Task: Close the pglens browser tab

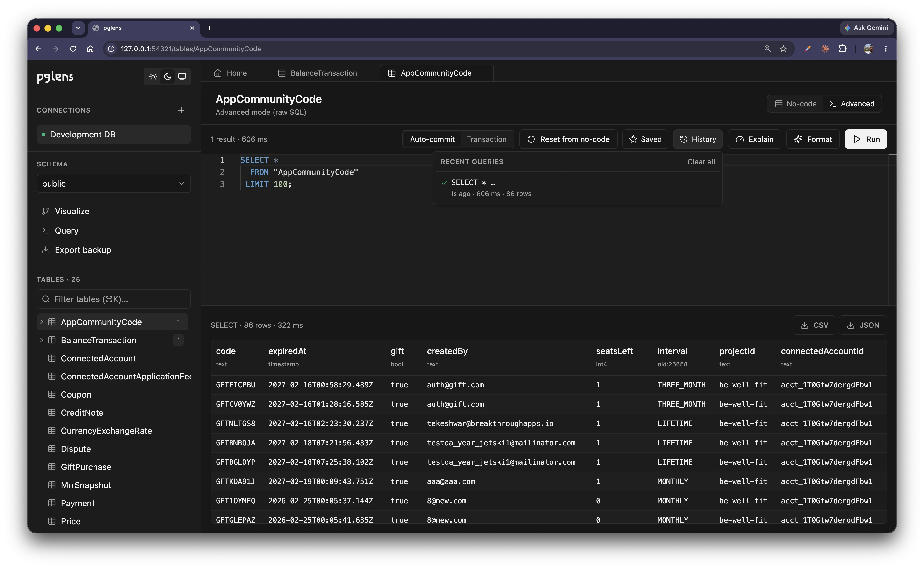Action: 192,28
